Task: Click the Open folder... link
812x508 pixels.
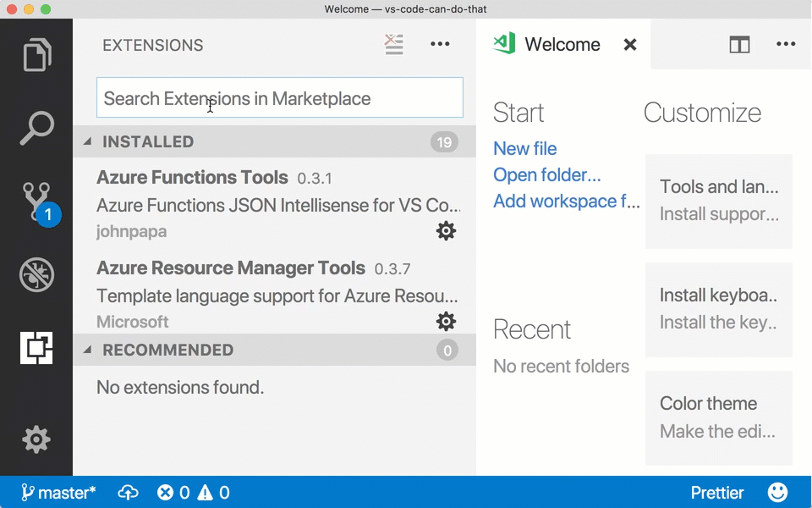Action: point(546,174)
